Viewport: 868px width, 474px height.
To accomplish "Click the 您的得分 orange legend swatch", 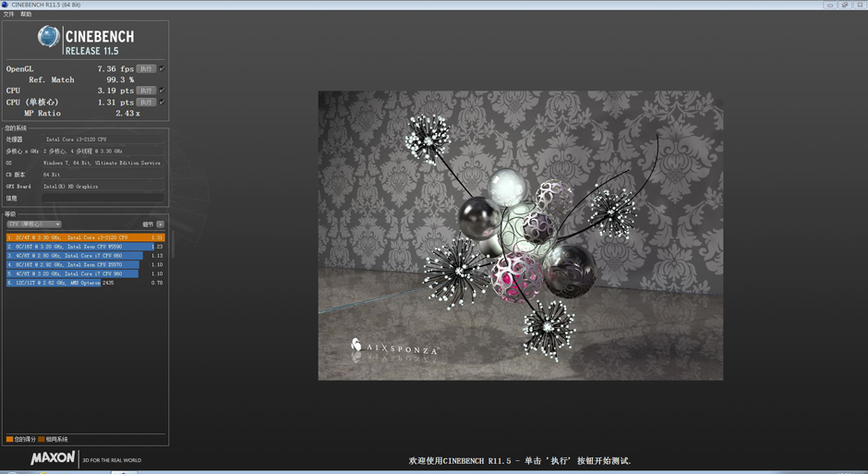I will point(9,439).
